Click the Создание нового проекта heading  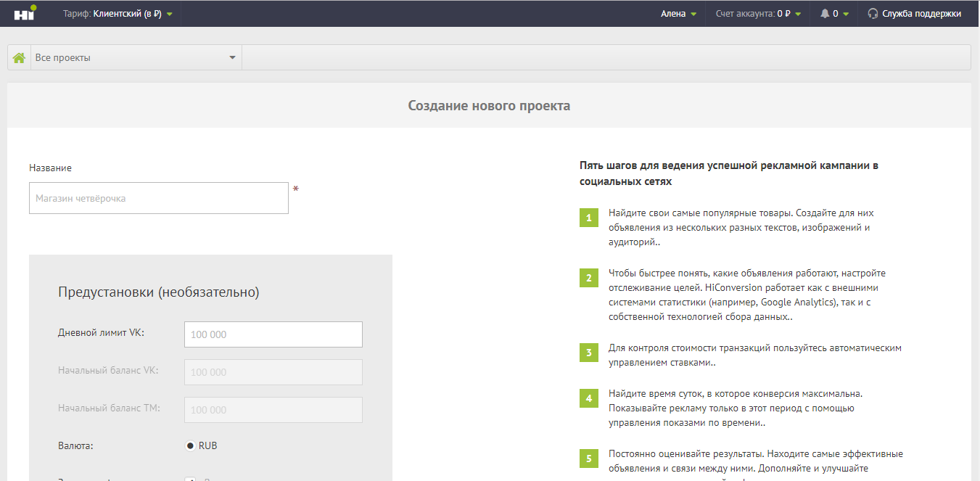[x=489, y=106]
